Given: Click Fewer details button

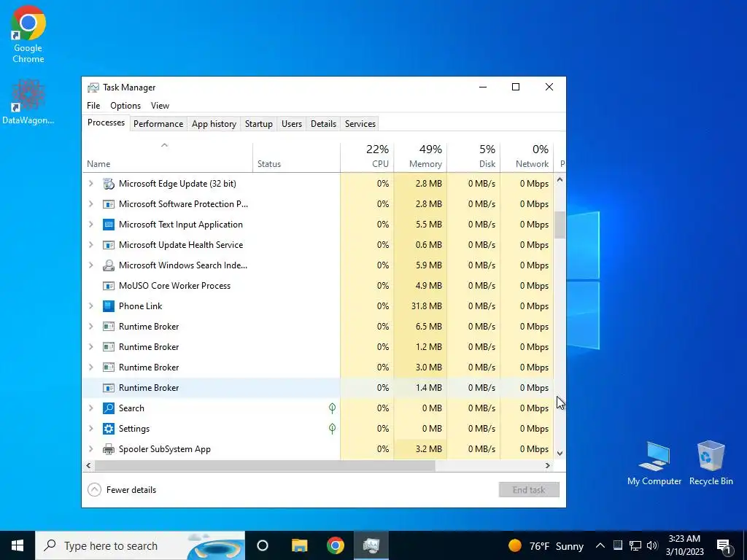Looking at the screenshot, I should pos(122,490).
